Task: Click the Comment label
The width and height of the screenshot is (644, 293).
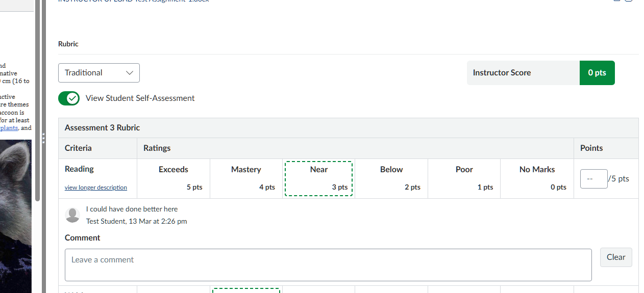Action: pyautogui.click(x=82, y=238)
